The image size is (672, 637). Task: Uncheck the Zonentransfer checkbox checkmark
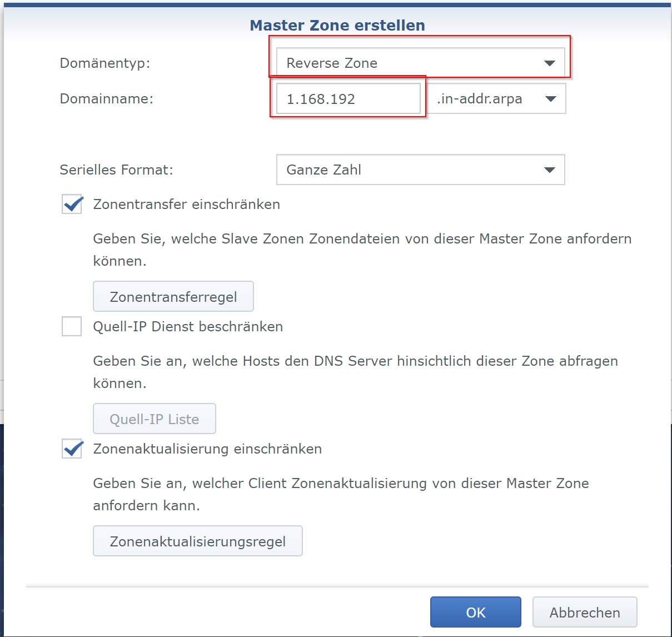(x=72, y=204)
